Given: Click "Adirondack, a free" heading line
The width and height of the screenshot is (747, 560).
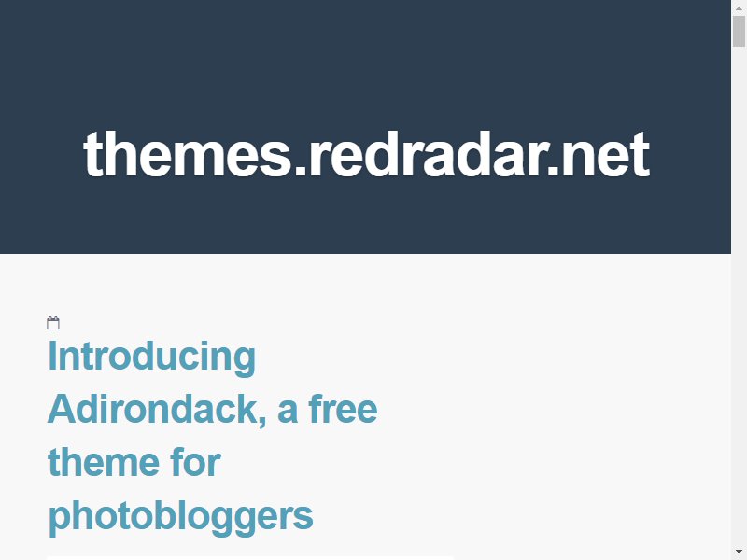Looking at the screenshot, I should [x=213, y=409].
